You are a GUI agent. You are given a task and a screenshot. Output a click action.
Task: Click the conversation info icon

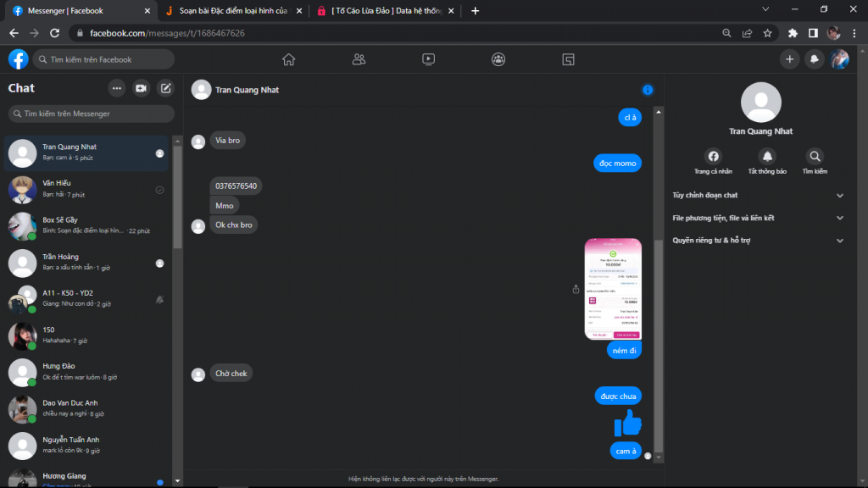[x=648, y=90]
